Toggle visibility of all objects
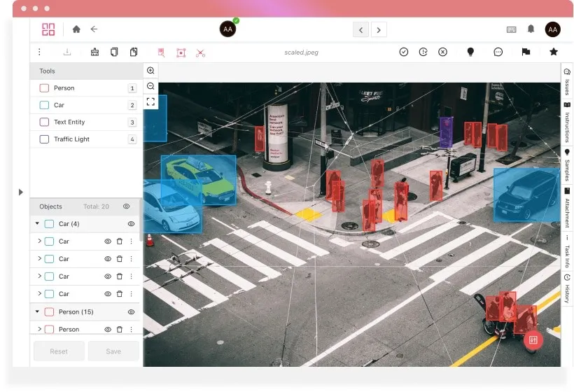 pos(127,206)
